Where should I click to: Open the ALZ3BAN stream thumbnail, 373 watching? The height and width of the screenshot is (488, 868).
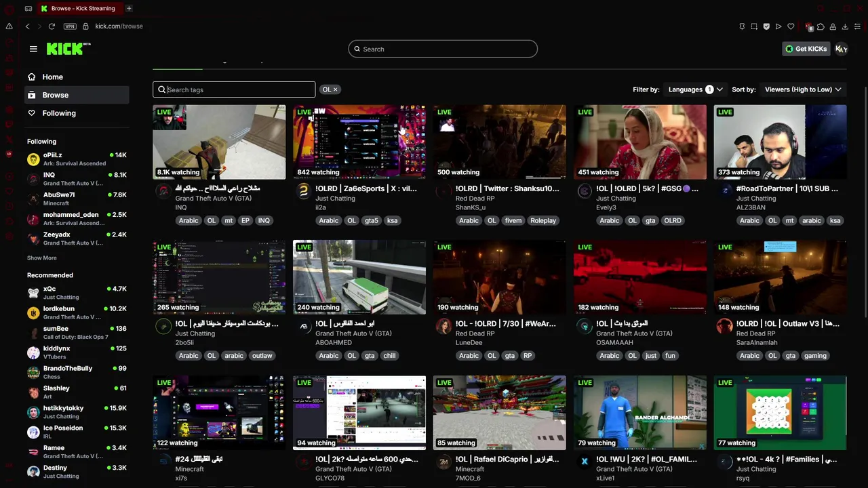[x=780, y=142]
